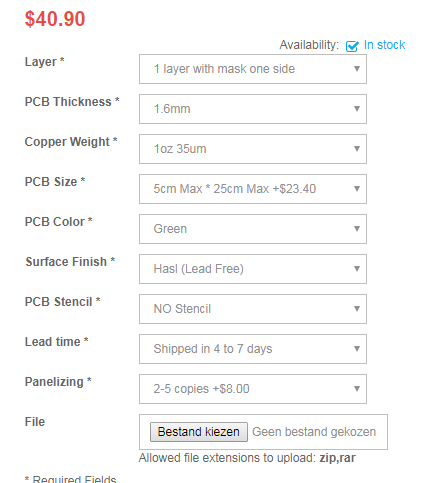Open the PCB Stencil dropdown
This screenshot has width=421, height=483.
pos(253,309)
